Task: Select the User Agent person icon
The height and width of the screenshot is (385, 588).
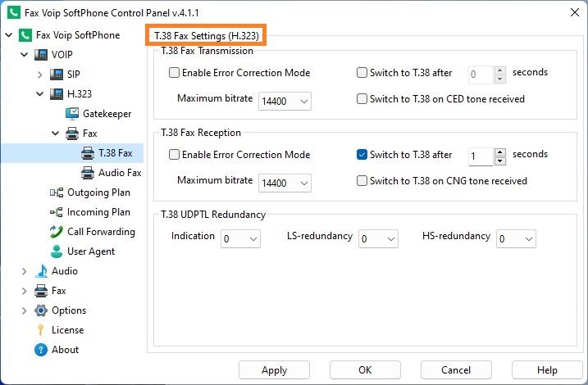Action: 57,251
